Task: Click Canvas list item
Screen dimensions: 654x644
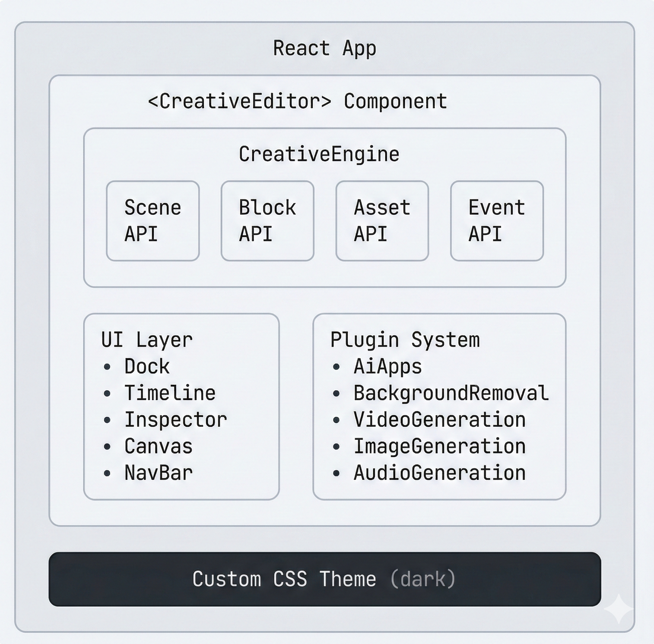Action: click(x=158, y=446)
